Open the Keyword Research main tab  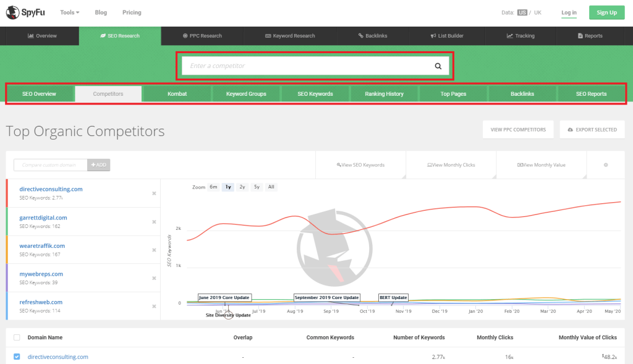pos(290,36)
